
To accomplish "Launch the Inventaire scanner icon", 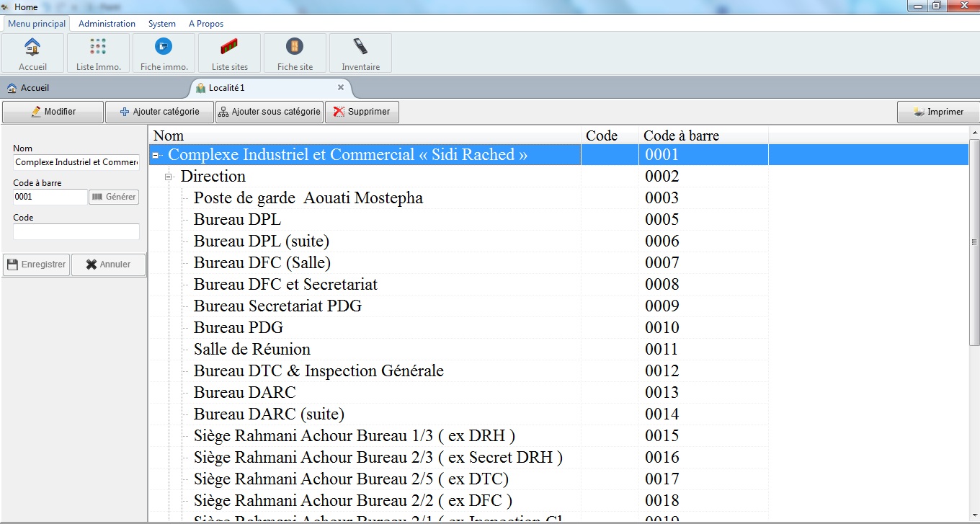I will [360, 53].
